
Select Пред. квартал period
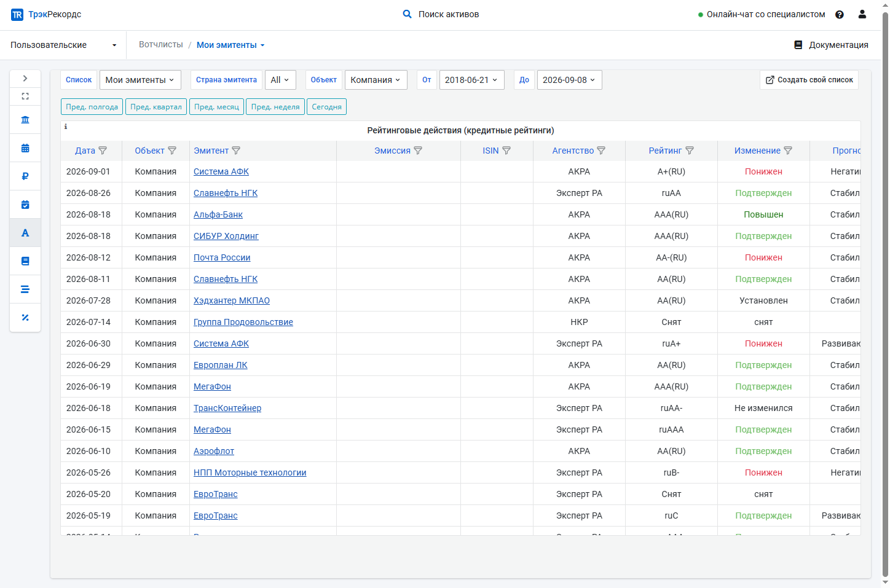[156, 107]
